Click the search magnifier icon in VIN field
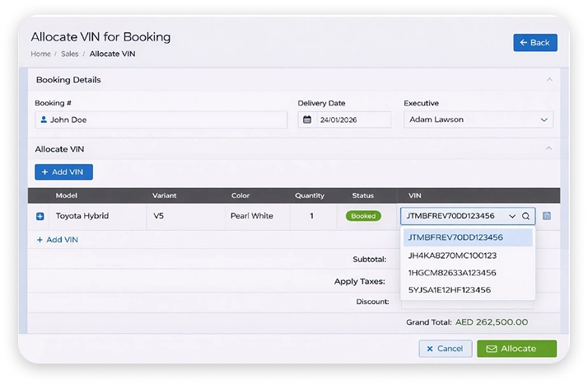The image size is (588, 385). [525, 216]
